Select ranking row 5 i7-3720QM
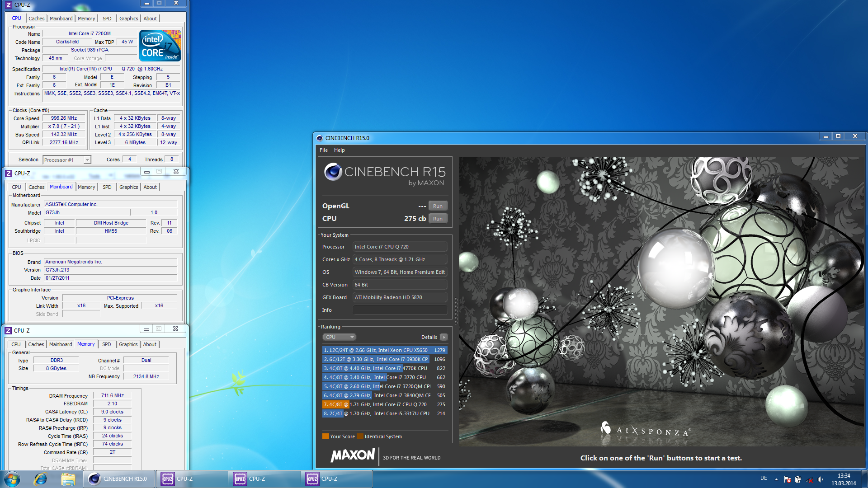The height and width of the screenshot is (488, 868). (385, 386)
